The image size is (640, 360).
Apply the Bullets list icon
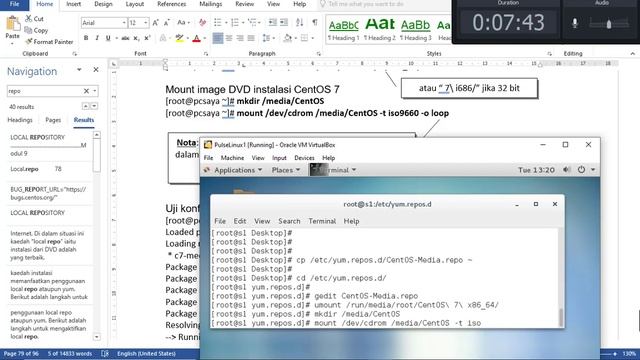click(219, 22)
